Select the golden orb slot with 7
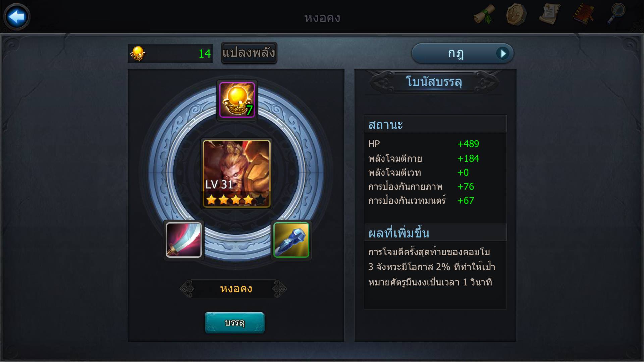Screen dimensions: 644x362 (237, 100)
